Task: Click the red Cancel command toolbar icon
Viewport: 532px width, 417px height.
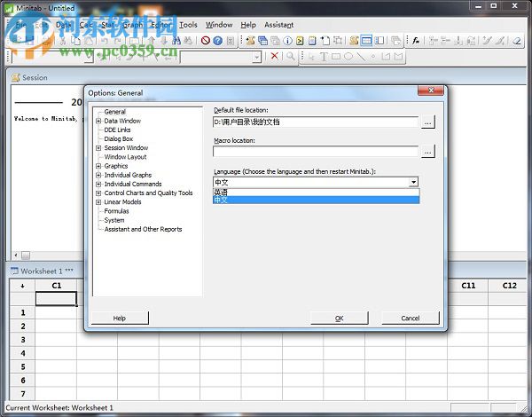Action: [x=206, y=41]
